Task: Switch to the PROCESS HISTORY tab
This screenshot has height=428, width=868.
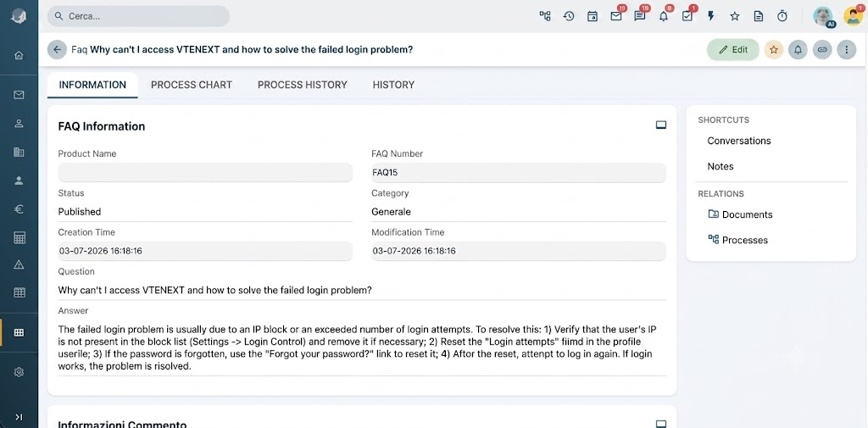Action: tap(303, 85)
